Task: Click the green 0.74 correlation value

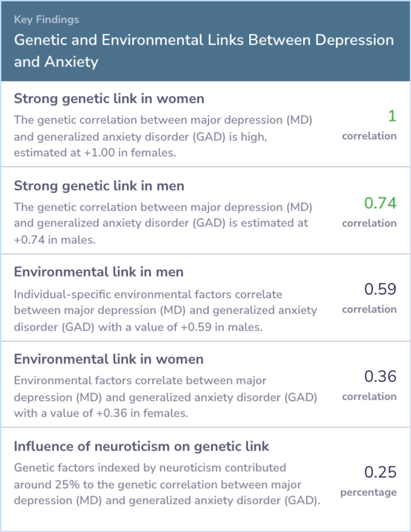Action: pyautogui.click(x=380, y=203)
